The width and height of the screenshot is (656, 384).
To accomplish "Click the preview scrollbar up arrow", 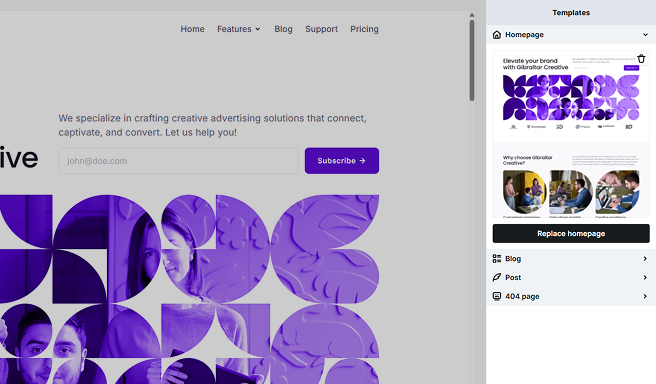I will [472, 15].
